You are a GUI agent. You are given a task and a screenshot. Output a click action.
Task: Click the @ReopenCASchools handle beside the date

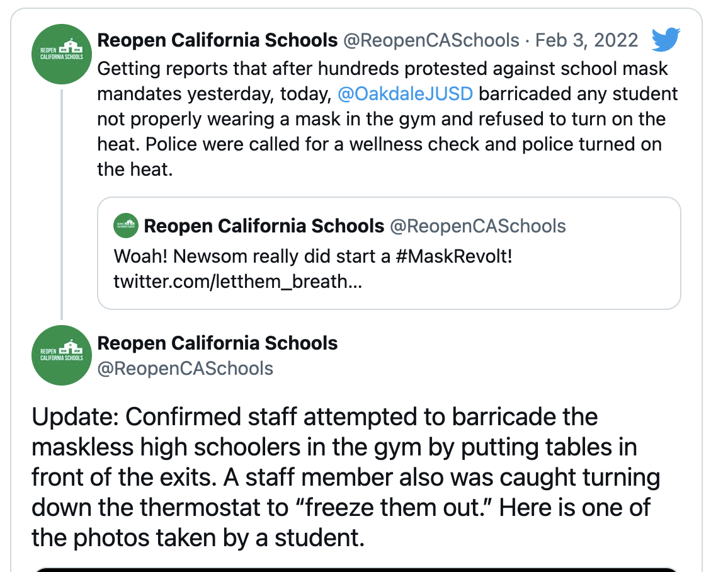point(431,41)
